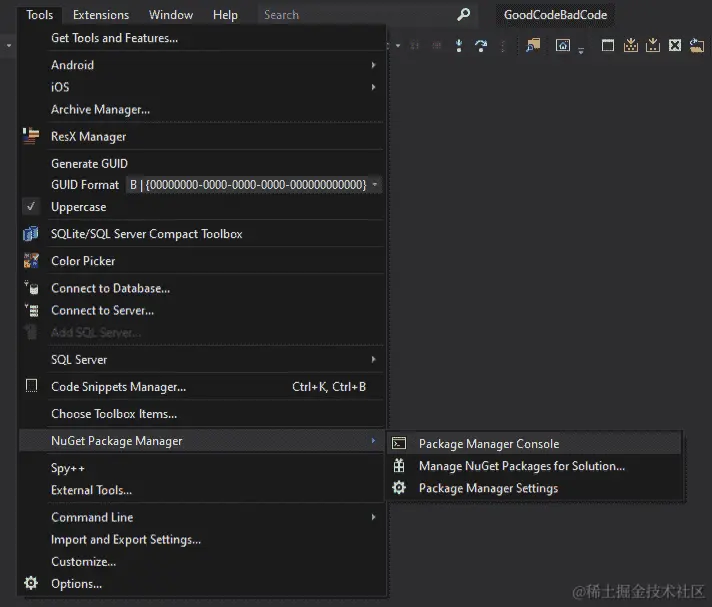Click the step into debug toolbar icon
This screenshot has height=607, width=712.
point(459,45)
